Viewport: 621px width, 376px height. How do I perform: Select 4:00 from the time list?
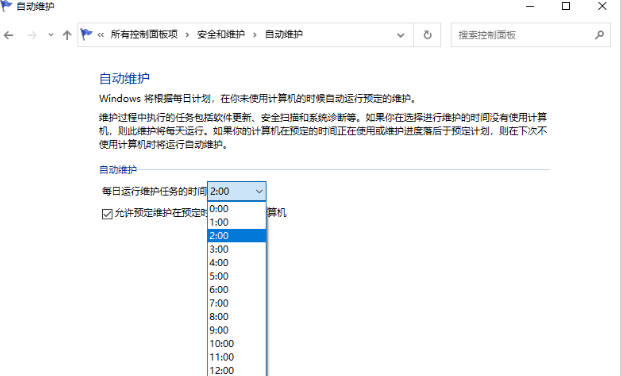[237, 263]
